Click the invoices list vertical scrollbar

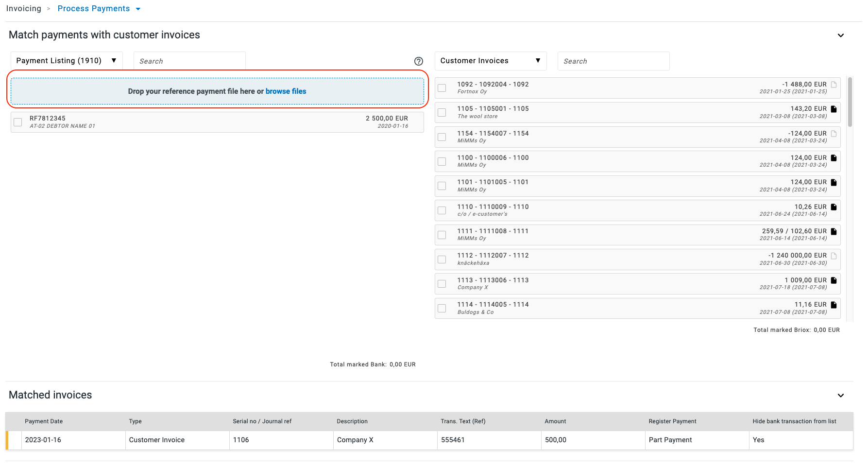[x=850, y=102]
